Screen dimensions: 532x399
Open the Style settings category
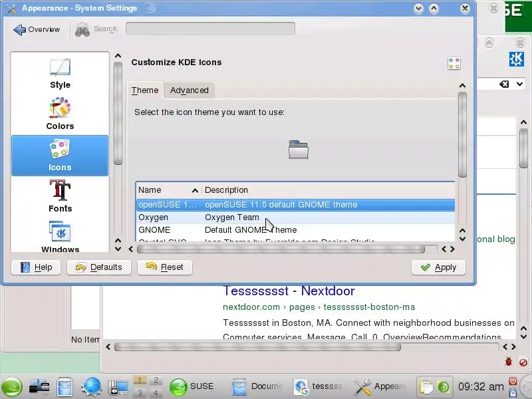[60, 74]
